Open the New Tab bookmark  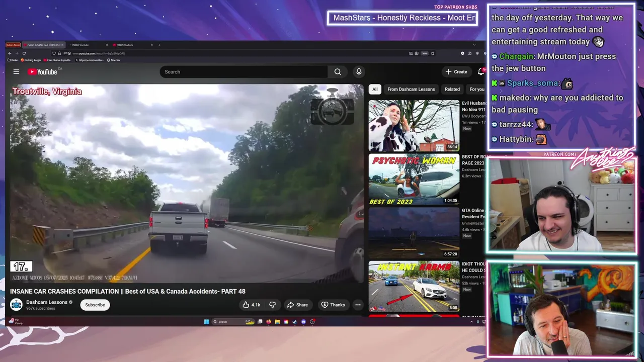pos(114,60)
